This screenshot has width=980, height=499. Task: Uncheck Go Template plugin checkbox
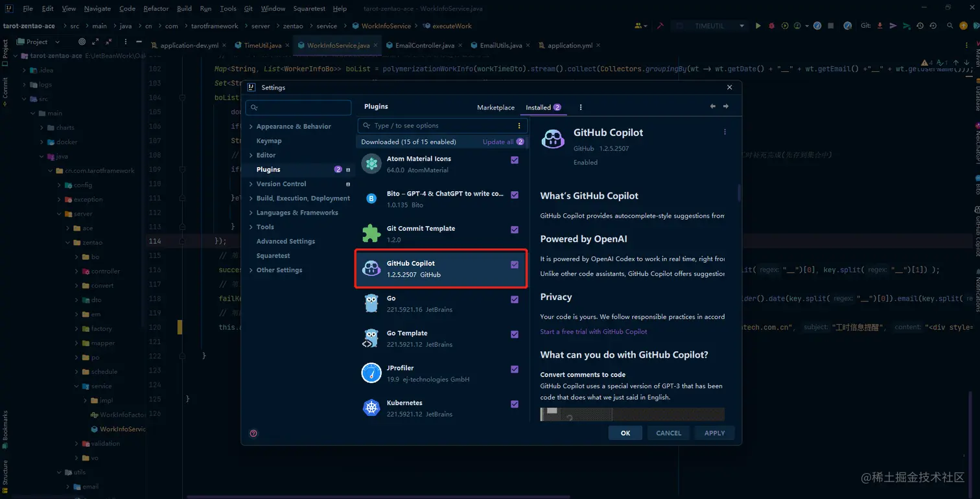click(515, 335)
